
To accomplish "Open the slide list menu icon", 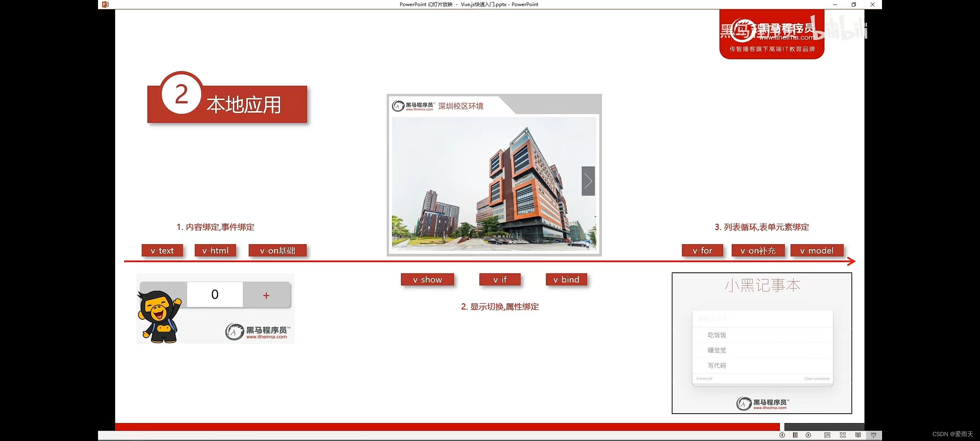I will [x=795, y=435].
